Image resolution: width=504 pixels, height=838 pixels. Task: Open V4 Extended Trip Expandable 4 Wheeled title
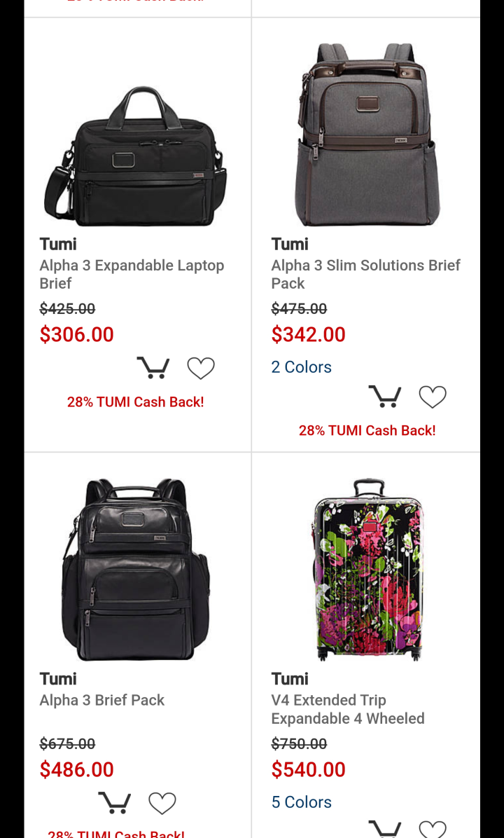click(348, 709)
